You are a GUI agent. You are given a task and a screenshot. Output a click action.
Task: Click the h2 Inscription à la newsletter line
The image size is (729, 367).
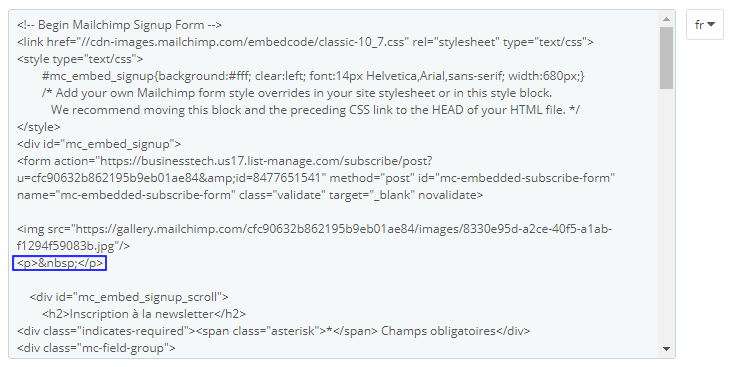pyautogui.click(x=144, y=314)
